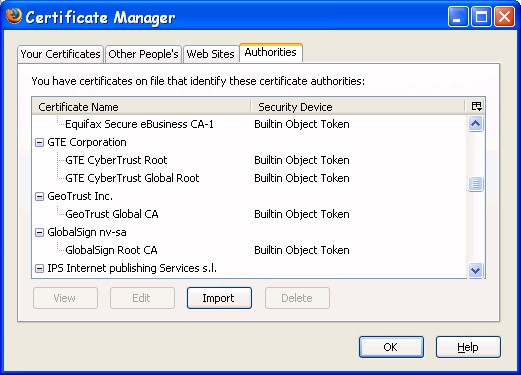Select the GeoTrust Global CA entry
This screenshot has width=521, height=375.
pyautogui.click(x=112, y=214)
